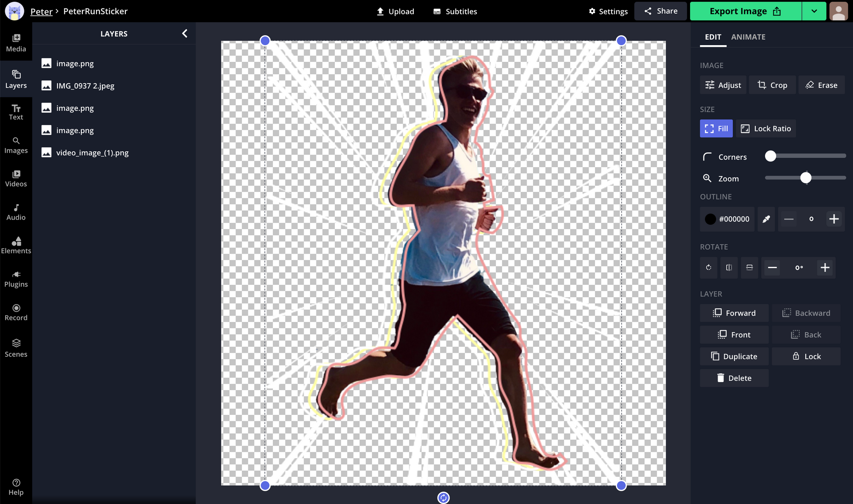The height and width of the screenshot is (504, 853).
Task: Pick outline color with the eyedropper
Action: click(x=766, y=219)
